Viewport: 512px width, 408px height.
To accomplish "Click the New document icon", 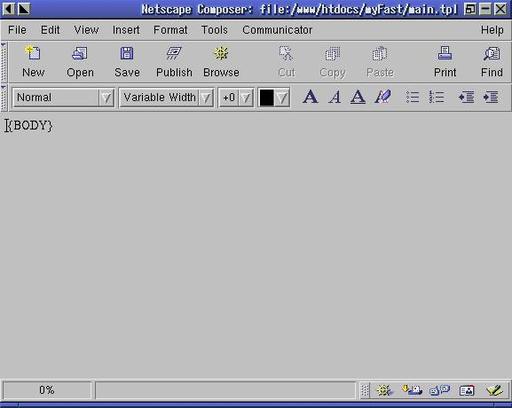I will [x=33, y=53].
